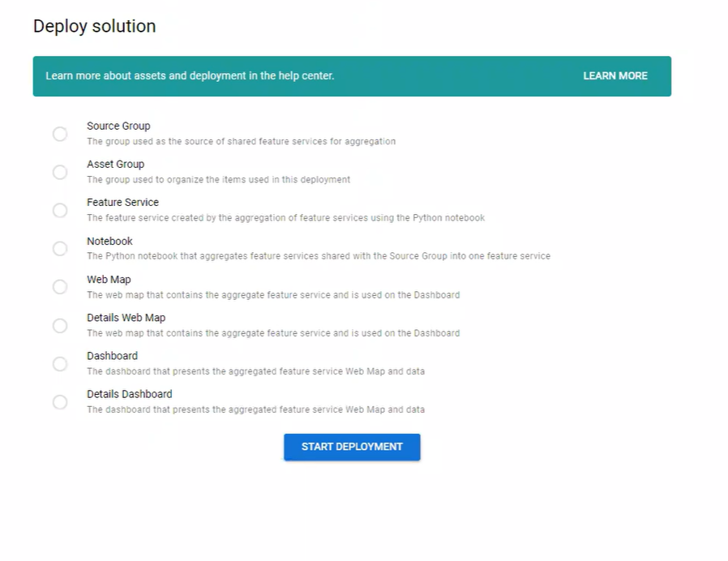Click the Feature Service description about aggregation
The height and width of the screenshot is (561, 728).
(x=285, y=218)
